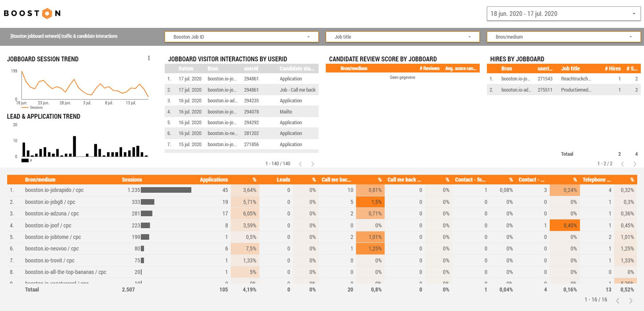Open the chart options three-dot menu
Image resolution: width=644 pixels, height=311 pixels.
coord(149,58)
